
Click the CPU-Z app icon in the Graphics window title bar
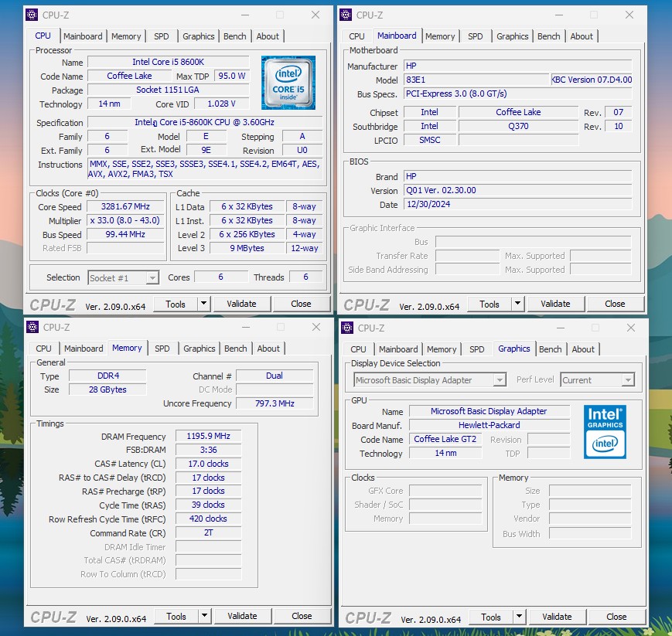pyautogui.click(x=347, y=328)
